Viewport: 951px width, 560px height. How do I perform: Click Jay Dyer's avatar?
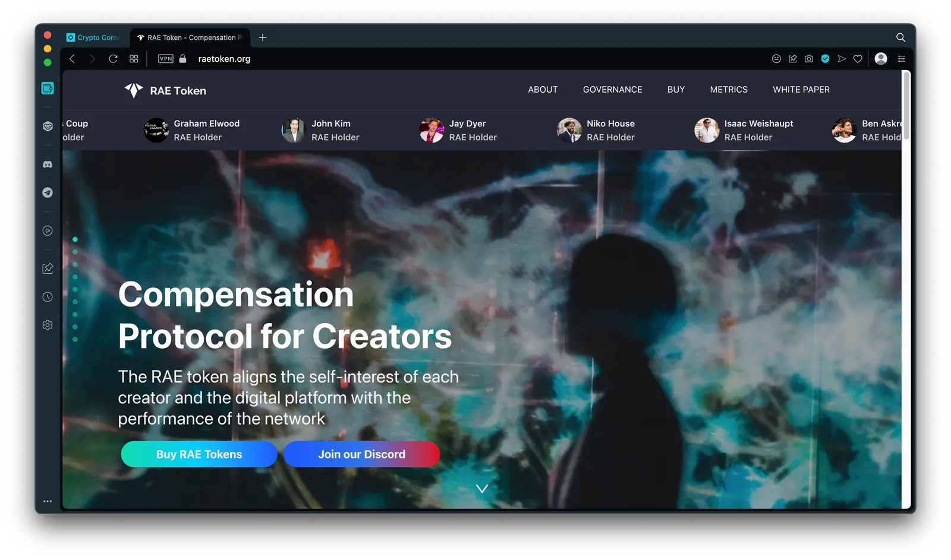[432, 130]
